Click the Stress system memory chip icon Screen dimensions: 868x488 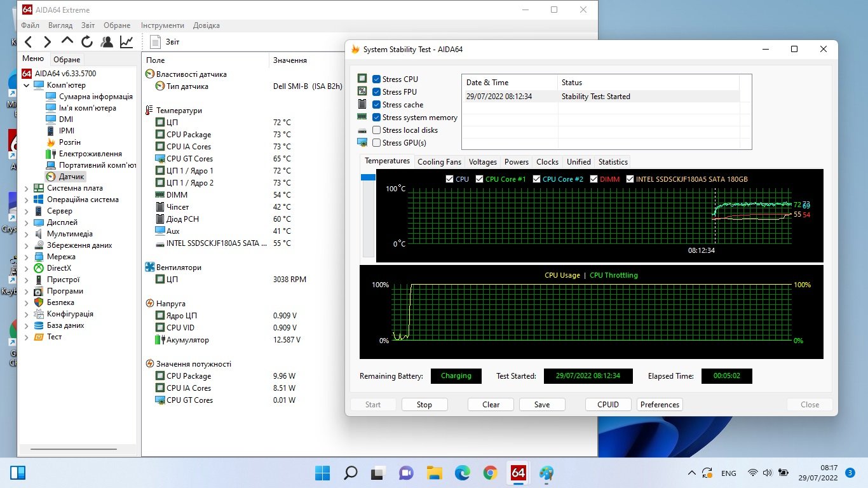(362, 117)
